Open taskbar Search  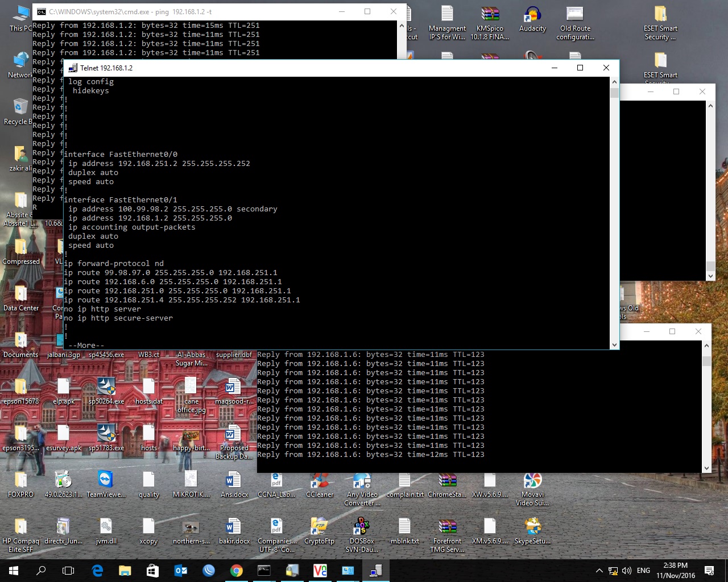point(41,570)
